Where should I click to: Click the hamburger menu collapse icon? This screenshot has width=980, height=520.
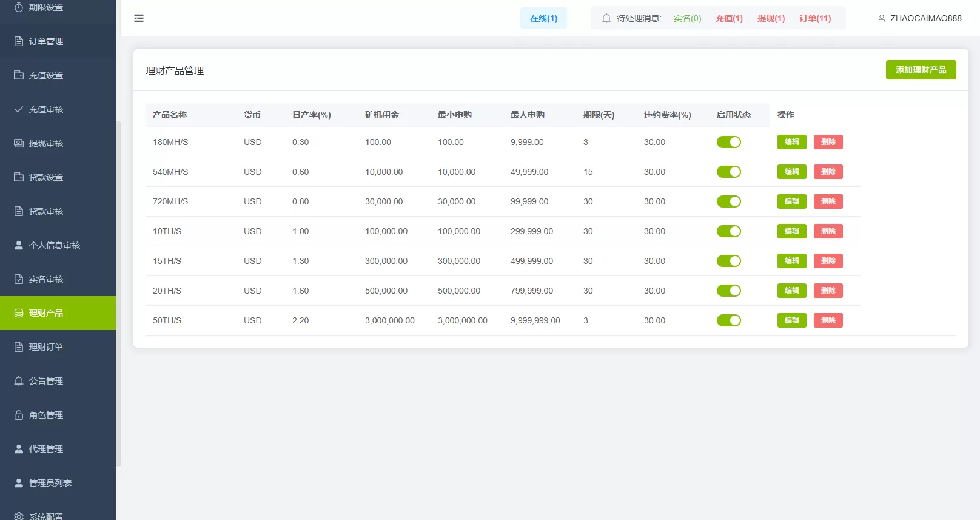point(139,18)
